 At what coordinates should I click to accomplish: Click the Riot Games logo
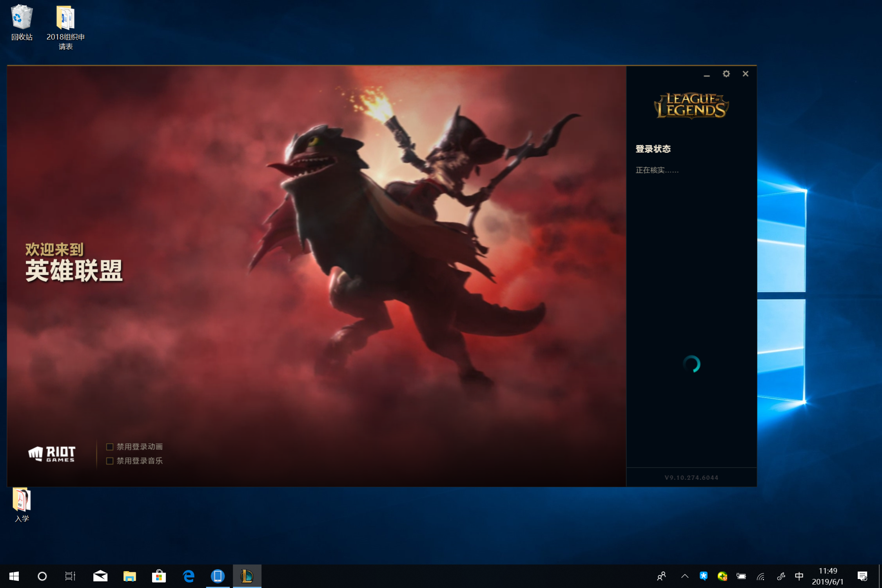pyautogui.click(x=52, y=454)
